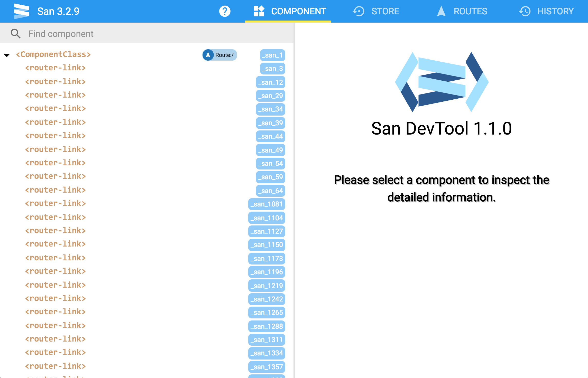Click the _san_54 id badge

pyautogui.click(x=271, y=164)
